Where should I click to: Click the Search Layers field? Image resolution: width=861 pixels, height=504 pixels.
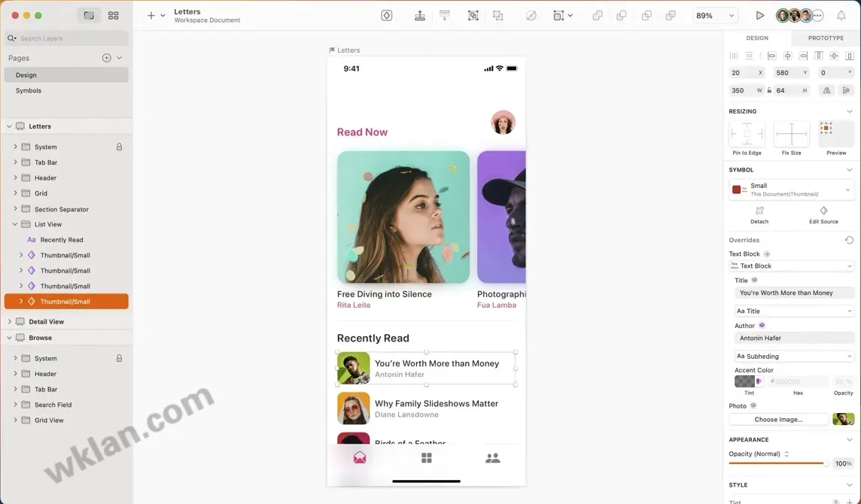click(x=66, y=38)
